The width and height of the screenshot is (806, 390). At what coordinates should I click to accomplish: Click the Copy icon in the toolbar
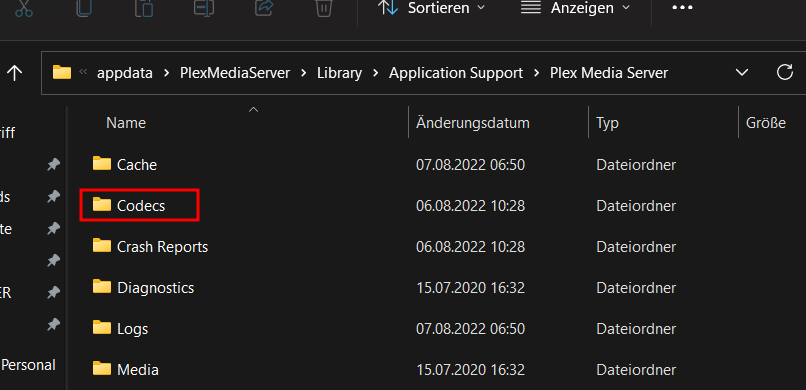click(x=84, y=8)
